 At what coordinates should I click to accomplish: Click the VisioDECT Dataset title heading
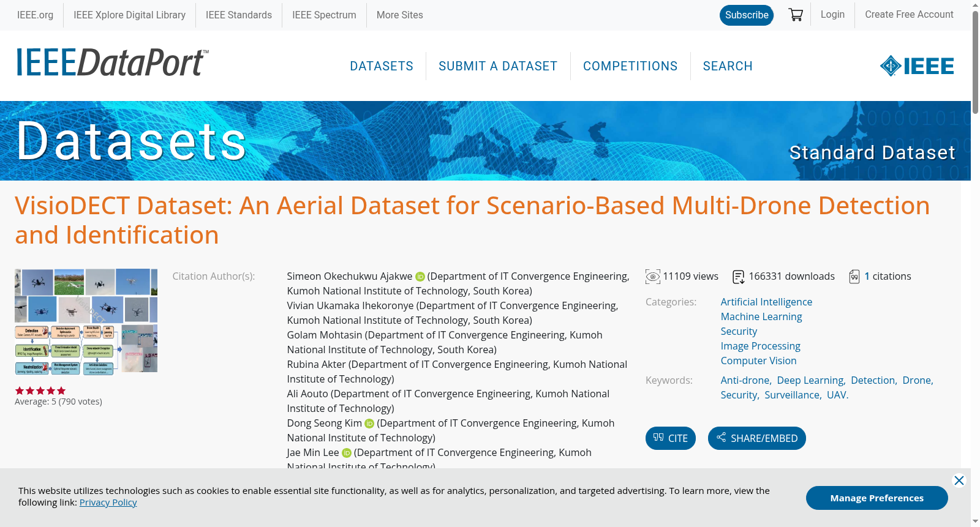(472, 220)
